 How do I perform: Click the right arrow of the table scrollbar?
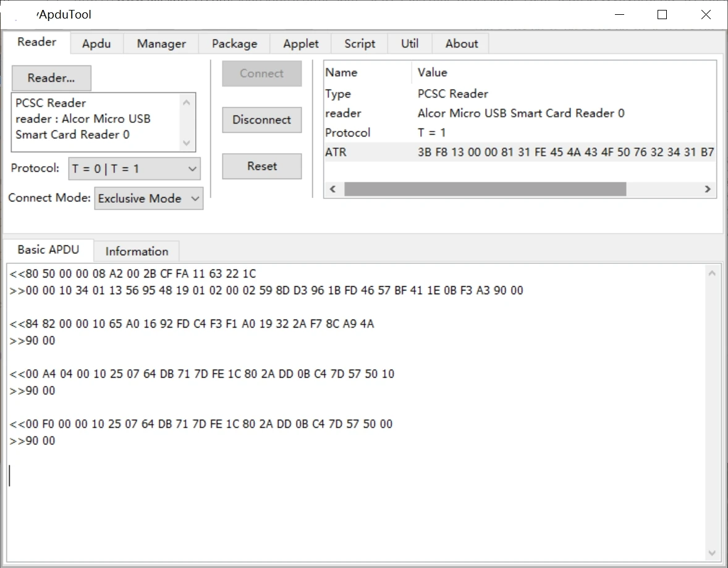coord(708,189)
